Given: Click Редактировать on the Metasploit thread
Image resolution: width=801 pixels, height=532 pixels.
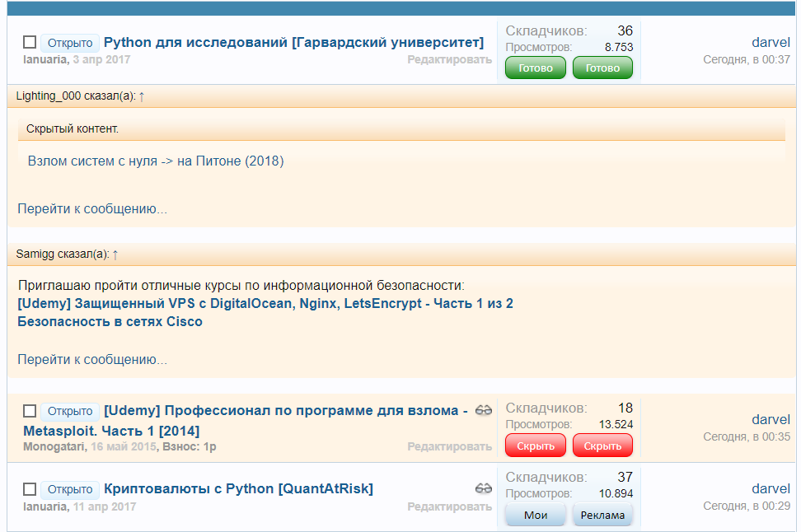Looking at the screenshot, I should [x=450, y=446].
